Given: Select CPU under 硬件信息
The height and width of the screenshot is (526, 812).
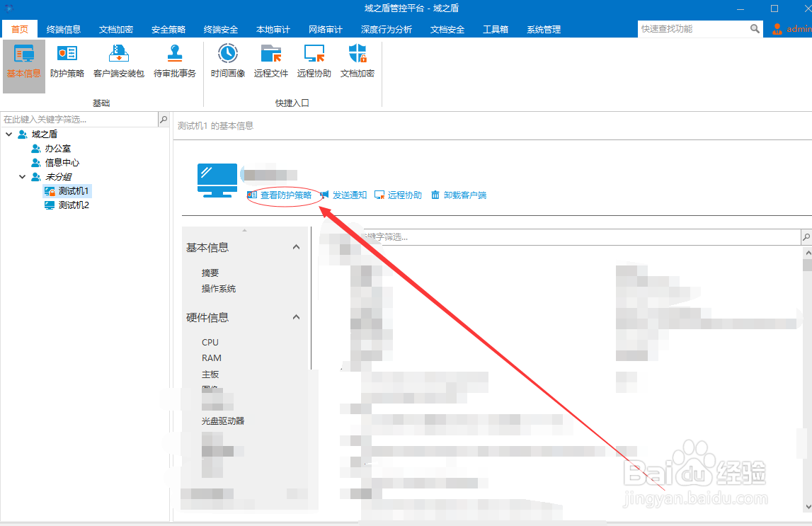Looking at the screenshot, I should (x=210, y=342).
